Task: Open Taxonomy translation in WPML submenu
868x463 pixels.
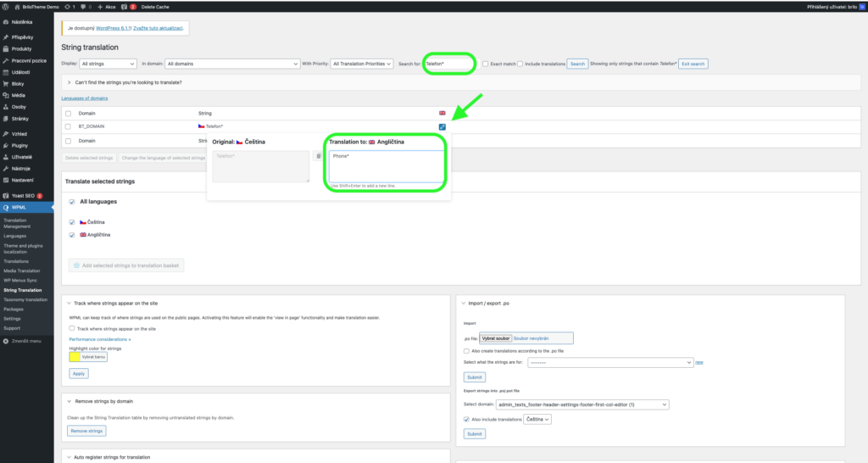Action: pyautogui.click(x=25, y=299)
